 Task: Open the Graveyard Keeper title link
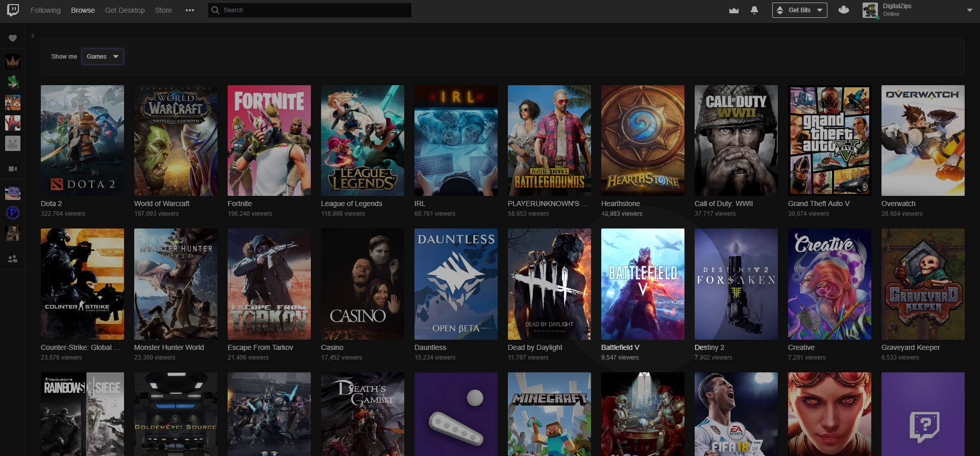[x=911, y=347]
